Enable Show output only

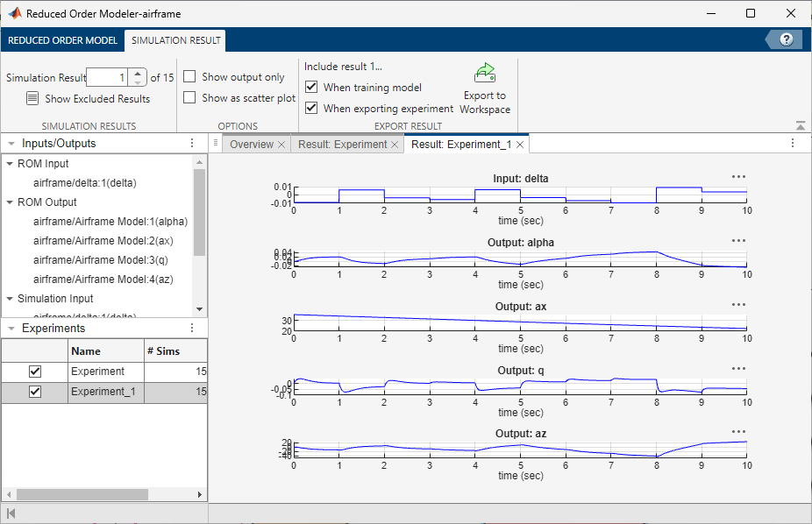pyautogui.click(x=189, y=76)
